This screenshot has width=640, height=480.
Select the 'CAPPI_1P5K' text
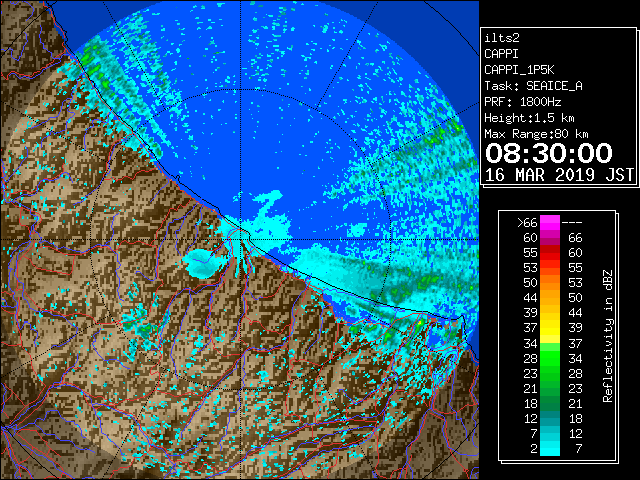pyautogui.click(x=519, y=70)
